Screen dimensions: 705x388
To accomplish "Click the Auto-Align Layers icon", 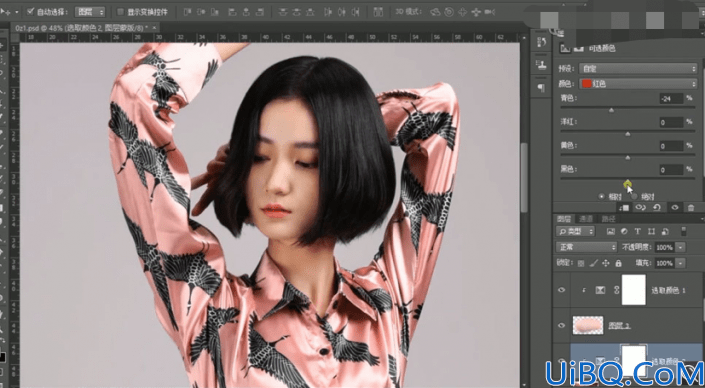I will 378,12.
